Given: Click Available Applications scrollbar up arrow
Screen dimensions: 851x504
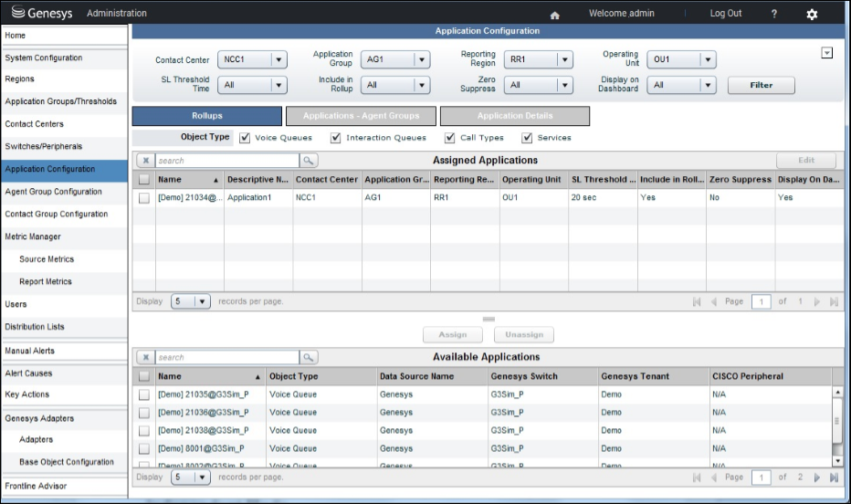Looking at the screenshot, I should click(x=837, y=392).
